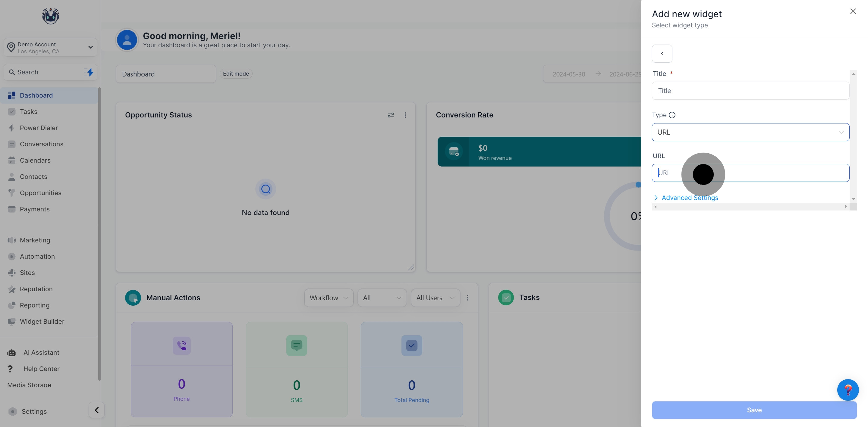This screenshot has height=427, width=868.
Task: Click into the Title input field
Action: pos(750,91)
